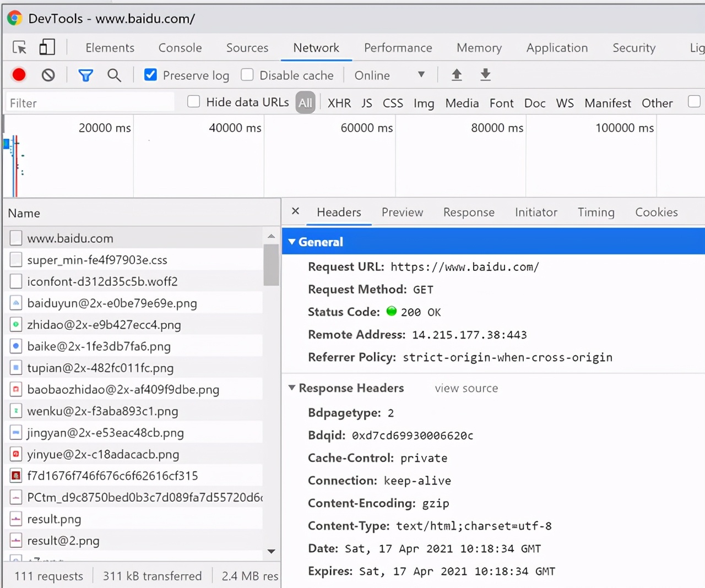
Task: Click the export HAR download arrow
Action: tap(485, 75)
